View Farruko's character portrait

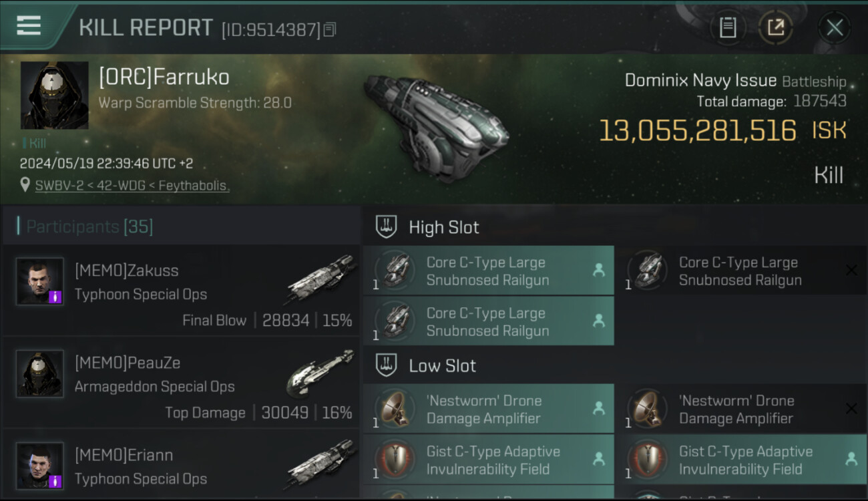[55, 95]
